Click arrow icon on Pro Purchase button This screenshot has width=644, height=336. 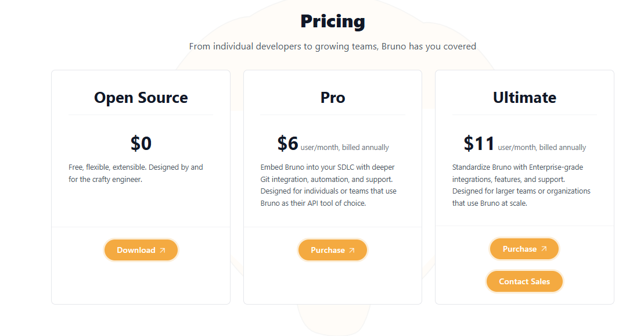[352, 250]
